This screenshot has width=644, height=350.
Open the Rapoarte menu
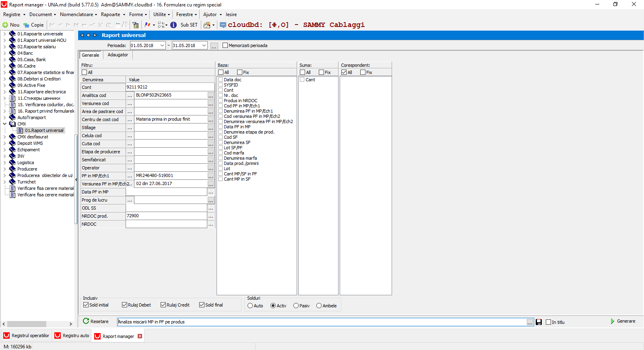(x=113, y=14)
